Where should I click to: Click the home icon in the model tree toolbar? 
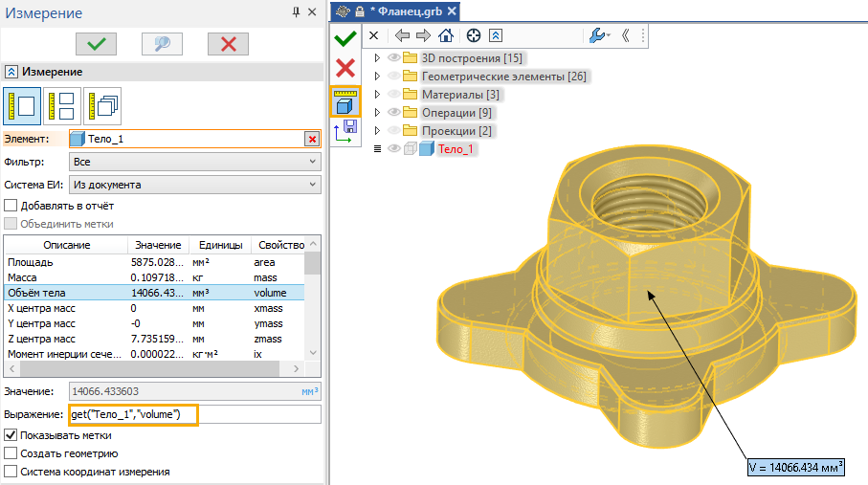coord(445,35)
